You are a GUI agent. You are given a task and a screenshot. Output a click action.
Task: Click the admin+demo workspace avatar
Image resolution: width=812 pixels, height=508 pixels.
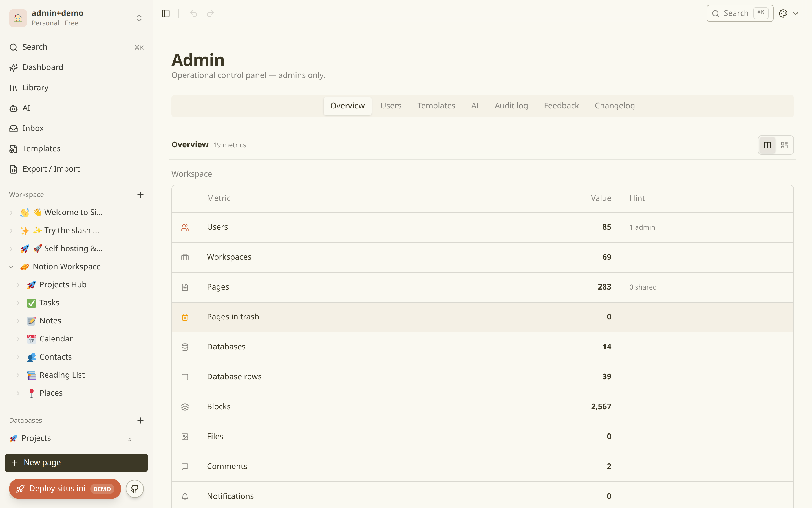18,18
